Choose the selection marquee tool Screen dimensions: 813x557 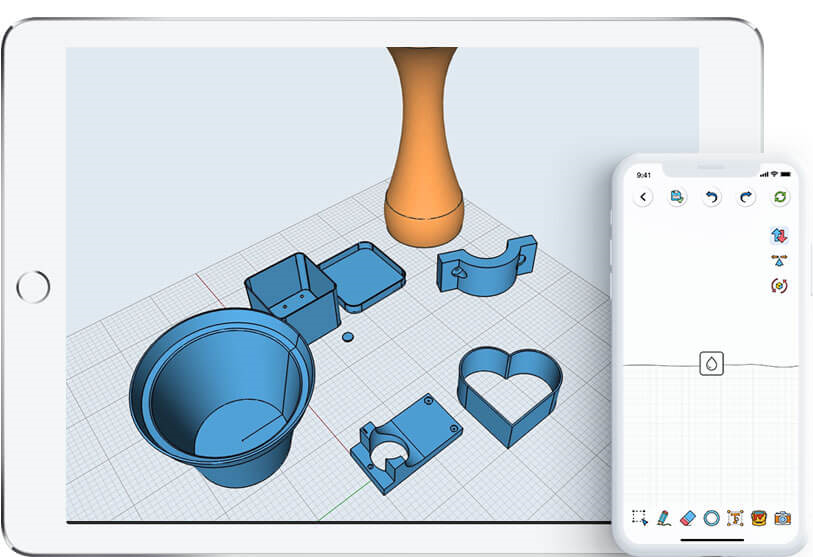coord(640,517)
